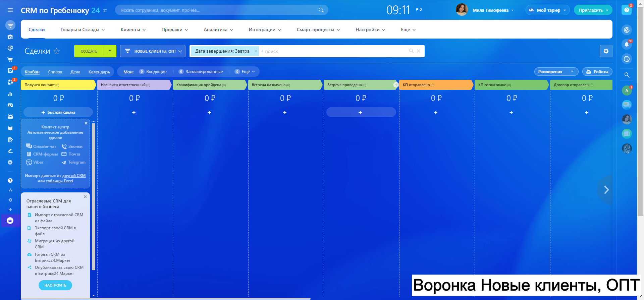Viewport: 644px width, 300px height.
Task: Expand the Продажи menu
Action: [174, 29]
